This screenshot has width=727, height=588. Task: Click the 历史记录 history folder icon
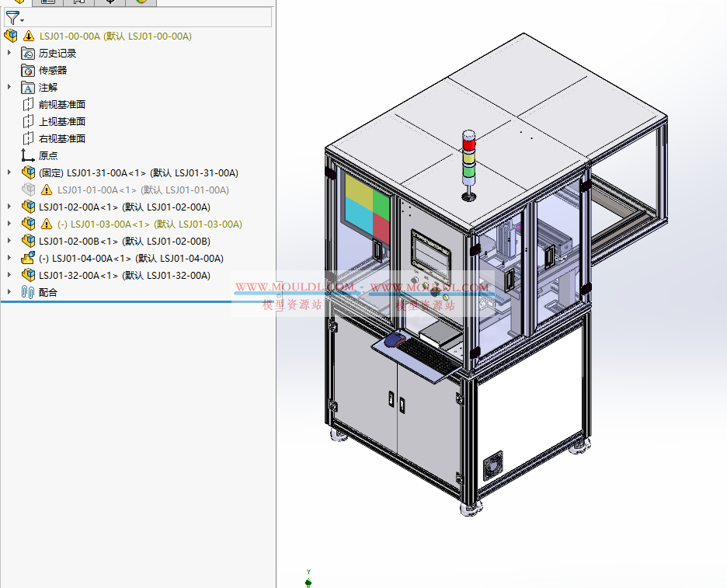tap(29, 53)
